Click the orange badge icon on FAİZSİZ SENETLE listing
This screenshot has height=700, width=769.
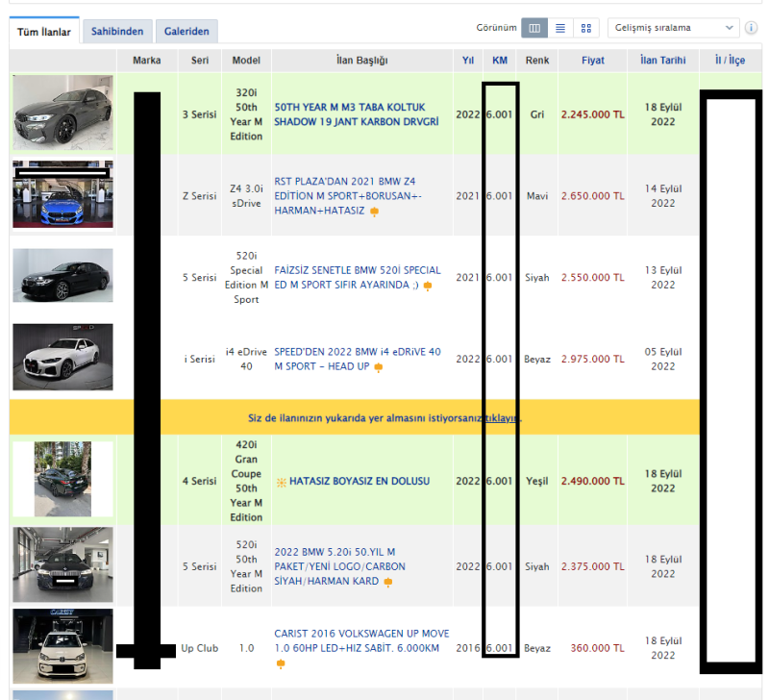[x=428, y=286]
